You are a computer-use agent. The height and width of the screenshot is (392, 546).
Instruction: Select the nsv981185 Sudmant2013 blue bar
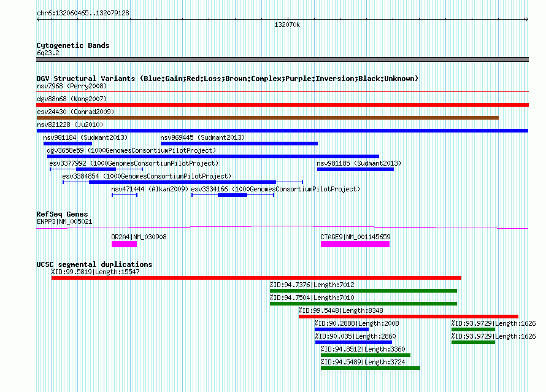(x=355, y=169)
